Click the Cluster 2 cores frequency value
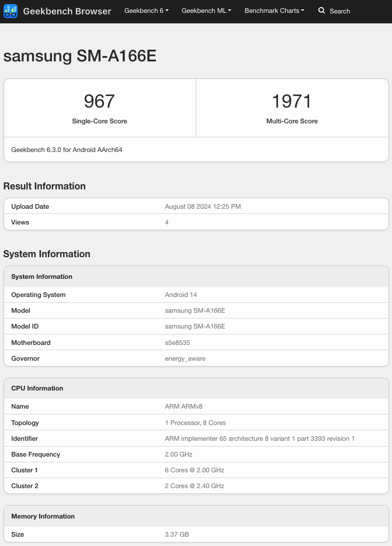This screenshot has height=546, width=392. click(194, 486)
